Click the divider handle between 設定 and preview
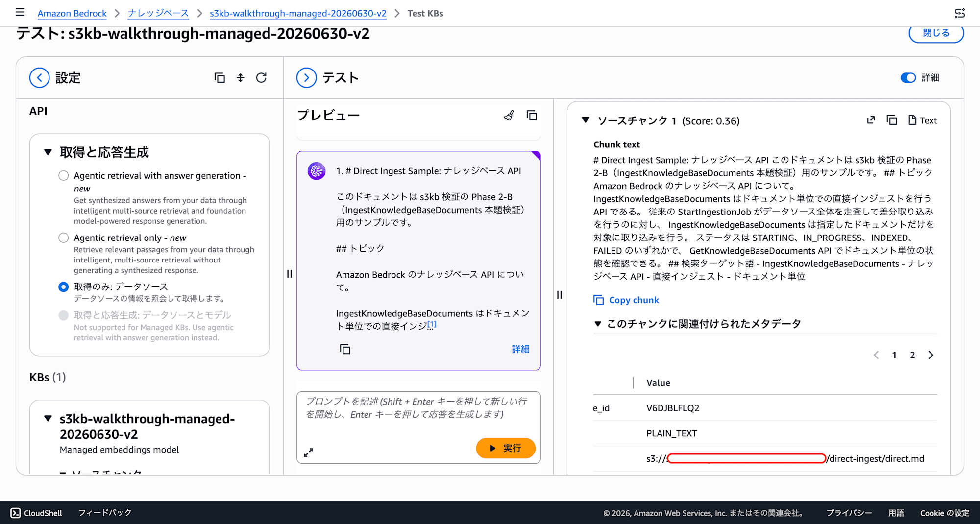980x524 pixels. (x=290, y=274)
